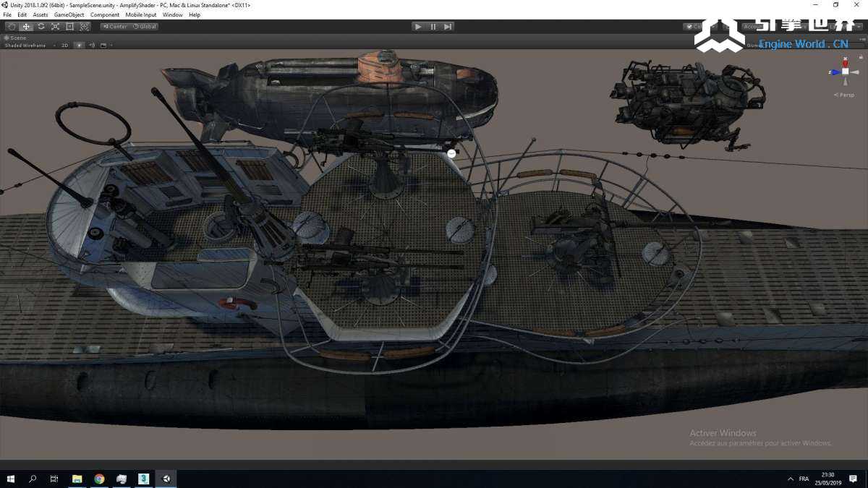Viewport: 868px width, 488px height.
Task: Select the Move tool
Action: [26, 27]
